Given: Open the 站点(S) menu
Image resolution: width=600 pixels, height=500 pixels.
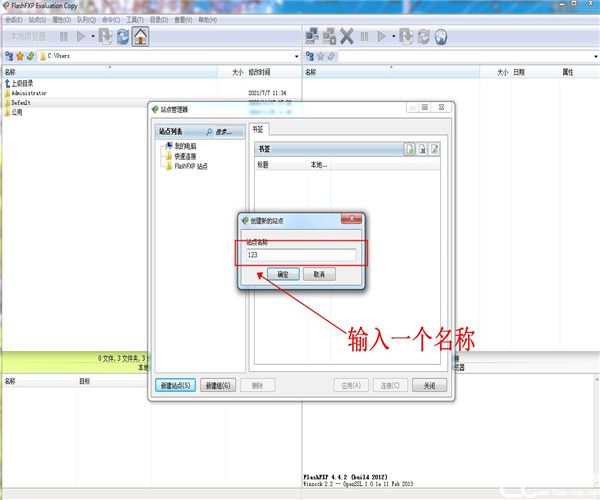Looking at the screenshot, I should coord(38,20).
